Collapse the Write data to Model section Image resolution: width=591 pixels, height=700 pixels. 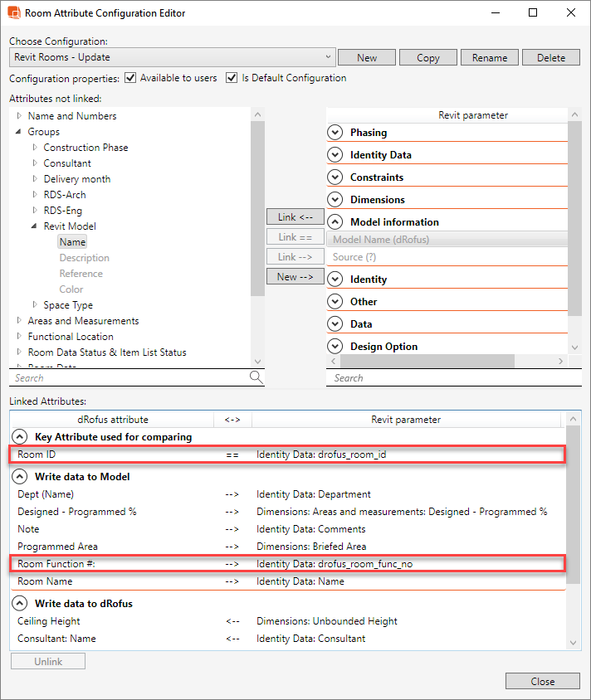(x=19, y=477)
